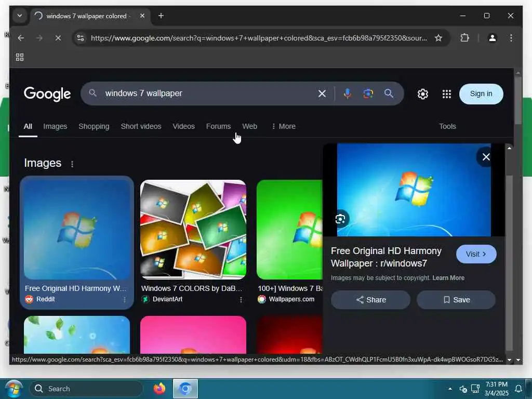Search inside preview image with Lens icon
532x399 pixels.
340,219
